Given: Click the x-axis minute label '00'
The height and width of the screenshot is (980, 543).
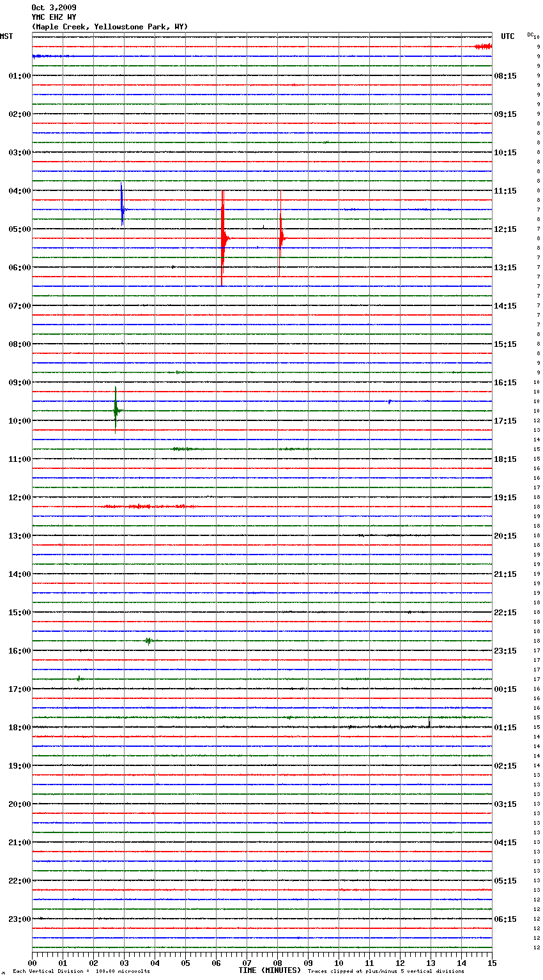Looking at the screenshot, I should pos(32,963).
